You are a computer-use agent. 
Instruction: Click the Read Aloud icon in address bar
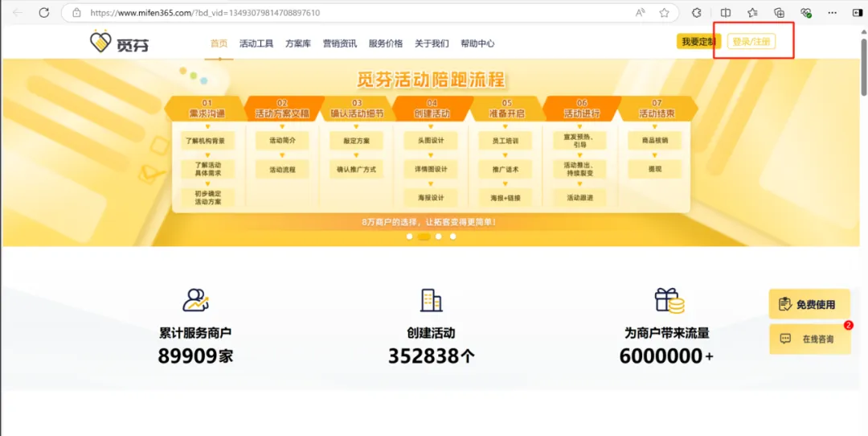point(641,13)
